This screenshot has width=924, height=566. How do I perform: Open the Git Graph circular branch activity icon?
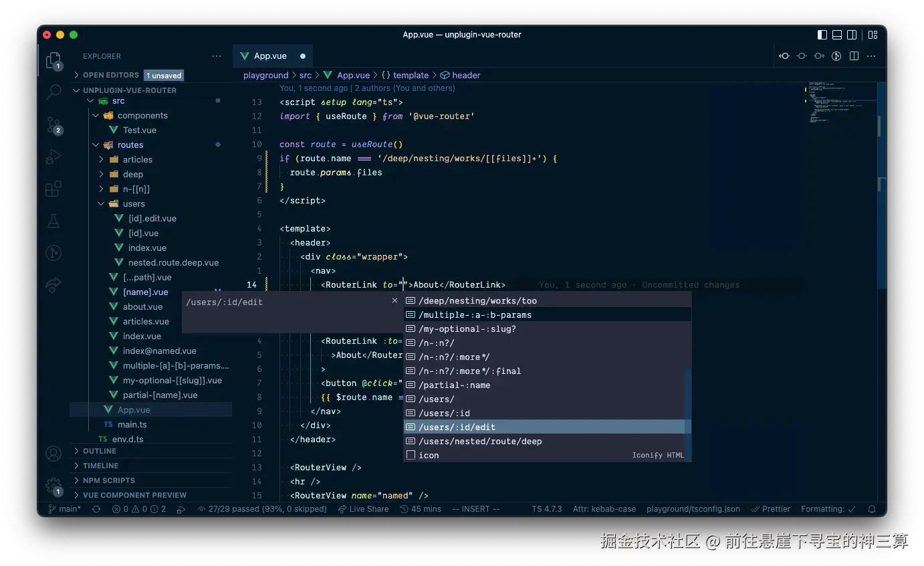click(x=53, y=253)
